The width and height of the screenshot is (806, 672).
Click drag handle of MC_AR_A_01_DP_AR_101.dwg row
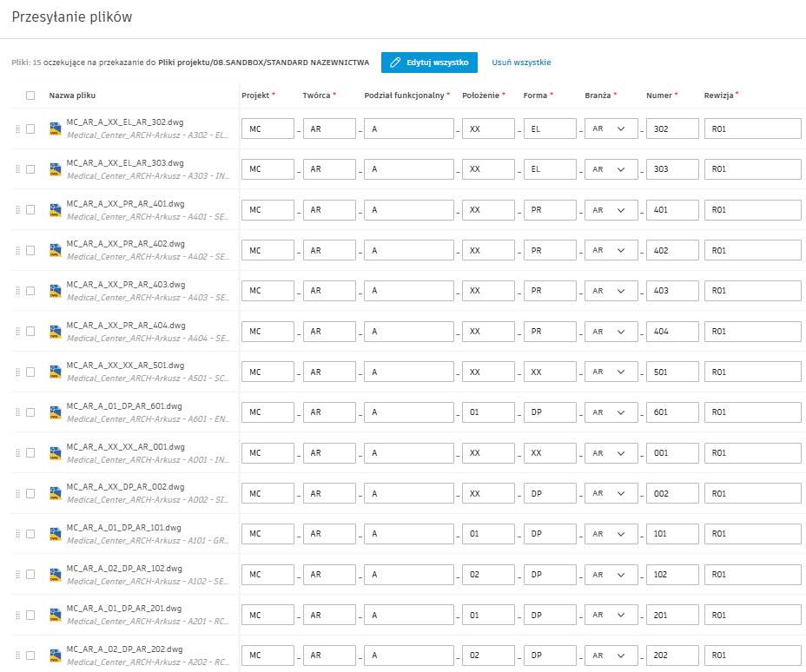tap(17, 534)
